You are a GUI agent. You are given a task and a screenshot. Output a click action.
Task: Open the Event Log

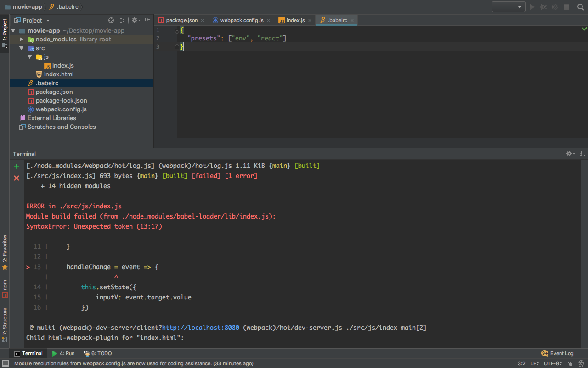tap(558, 353)
